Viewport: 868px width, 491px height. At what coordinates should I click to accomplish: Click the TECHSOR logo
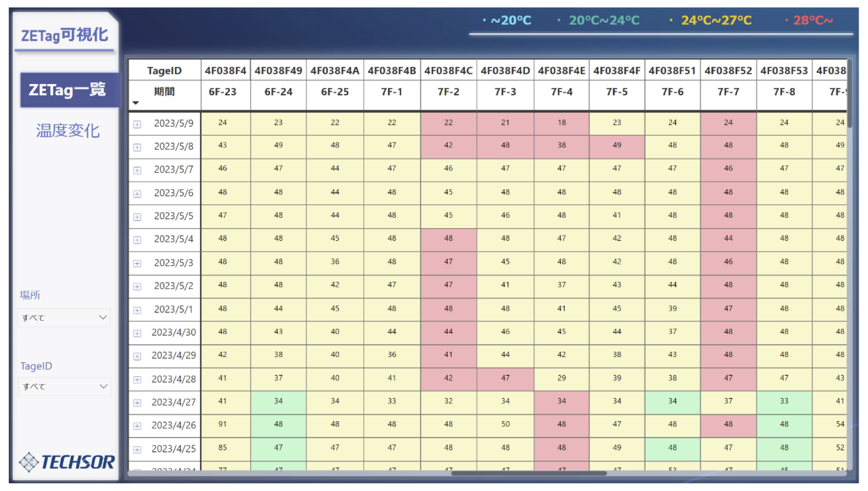67,462
